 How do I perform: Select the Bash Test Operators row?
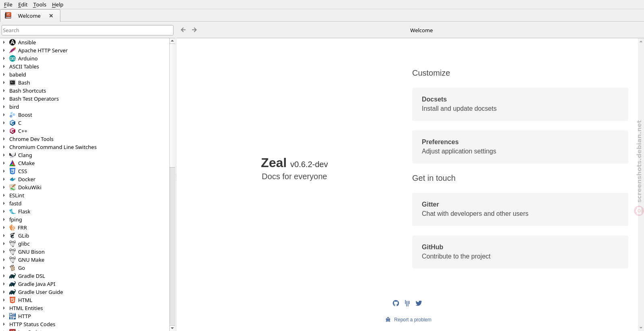(85, 99)
